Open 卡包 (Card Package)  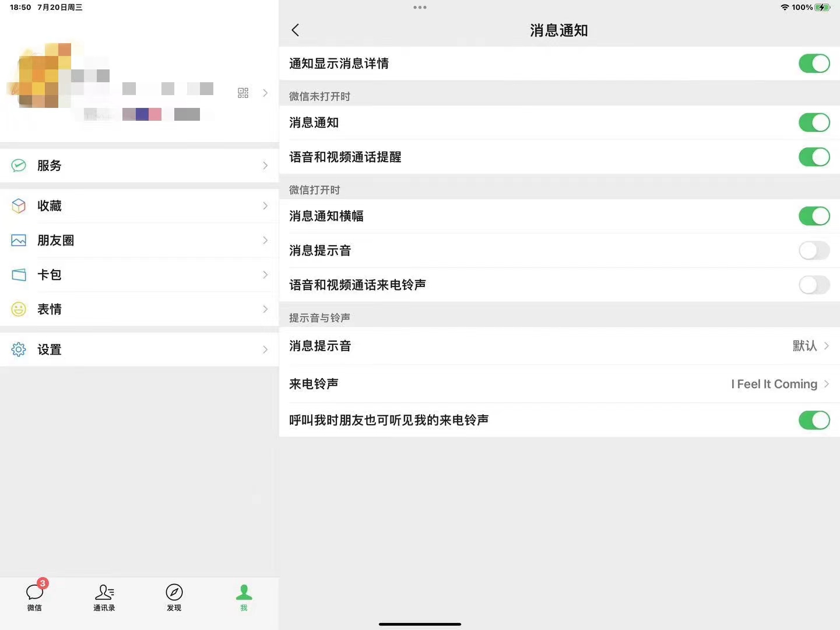point(139,274)
